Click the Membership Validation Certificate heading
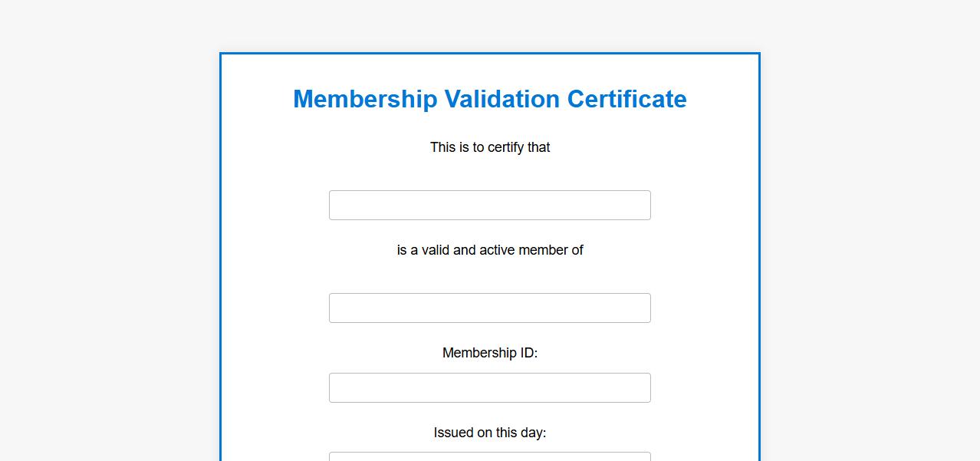 click(489, 99)
